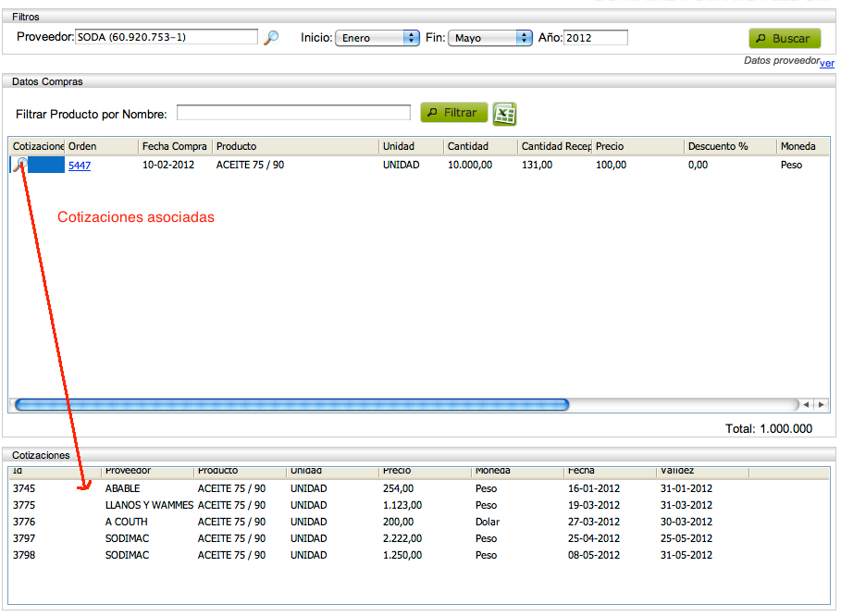The width and height of the screenshot is (841, 616).
Task: Click the 'ver' link for Datos proveedor
Action: click(827, 63)
